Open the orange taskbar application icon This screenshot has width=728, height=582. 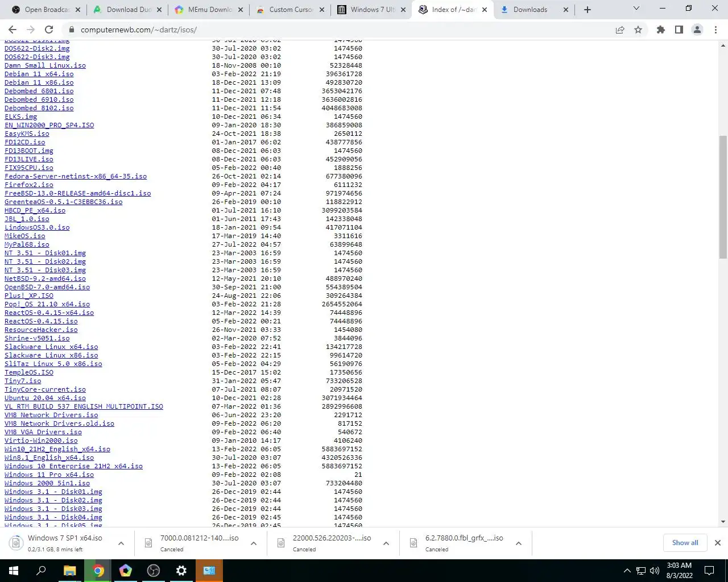[209, 571]
